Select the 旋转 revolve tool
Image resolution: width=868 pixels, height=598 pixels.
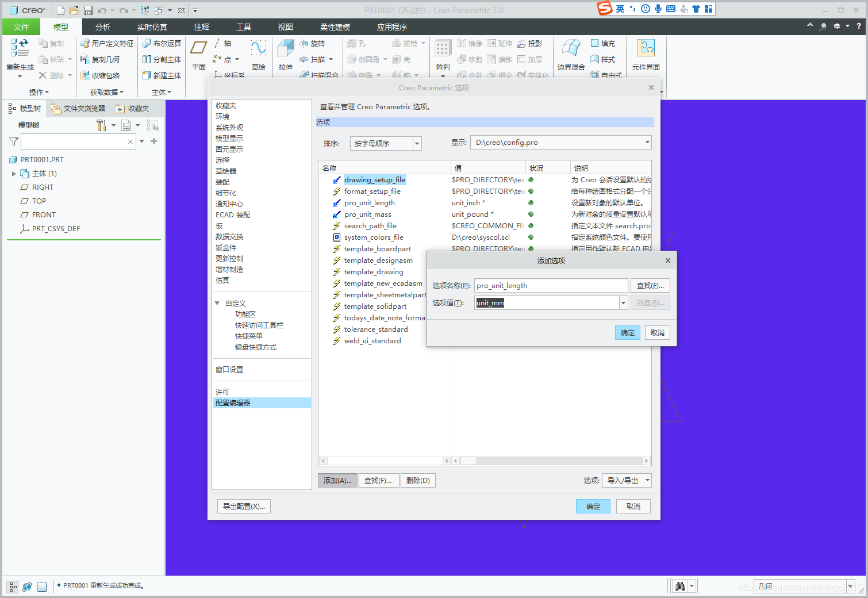[x=312, y=43]
